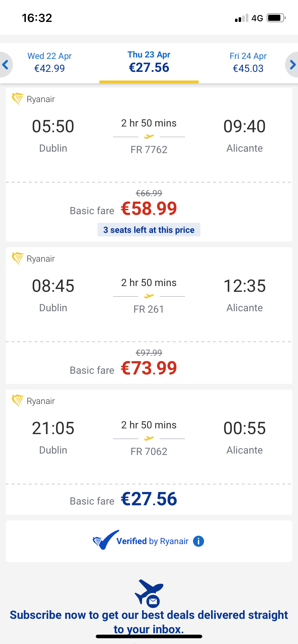Select the Fri 24 Apr date tab

248,63
